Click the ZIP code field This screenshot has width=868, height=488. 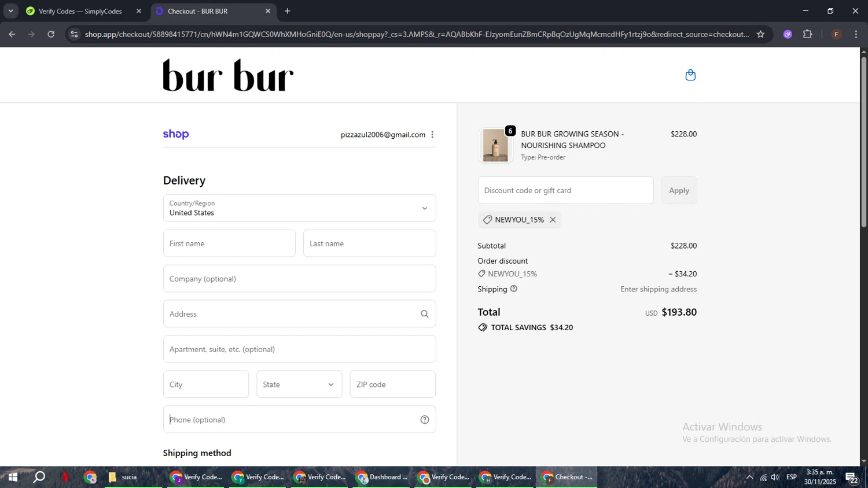click(x=392, y=385)
